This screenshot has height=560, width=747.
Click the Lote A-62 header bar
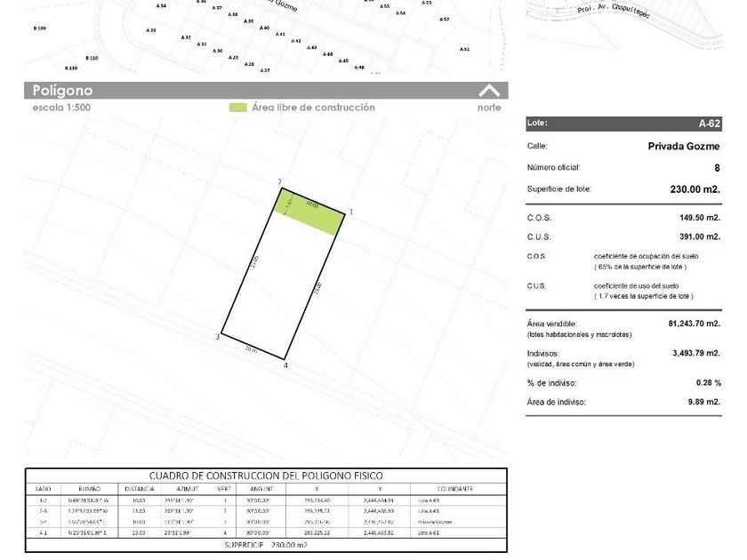pyautogui.click(x=623, y=124)
